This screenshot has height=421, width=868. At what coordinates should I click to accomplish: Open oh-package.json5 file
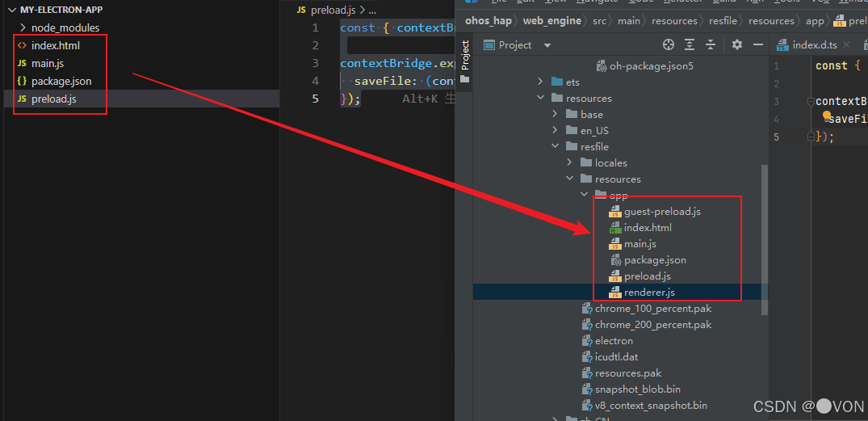pyautogui.click(x=651, y=66)
